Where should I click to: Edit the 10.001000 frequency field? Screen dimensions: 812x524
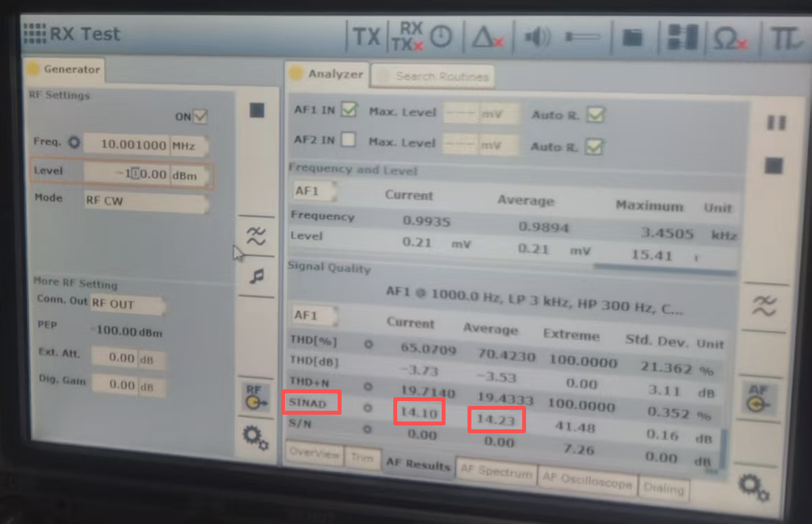126,144
